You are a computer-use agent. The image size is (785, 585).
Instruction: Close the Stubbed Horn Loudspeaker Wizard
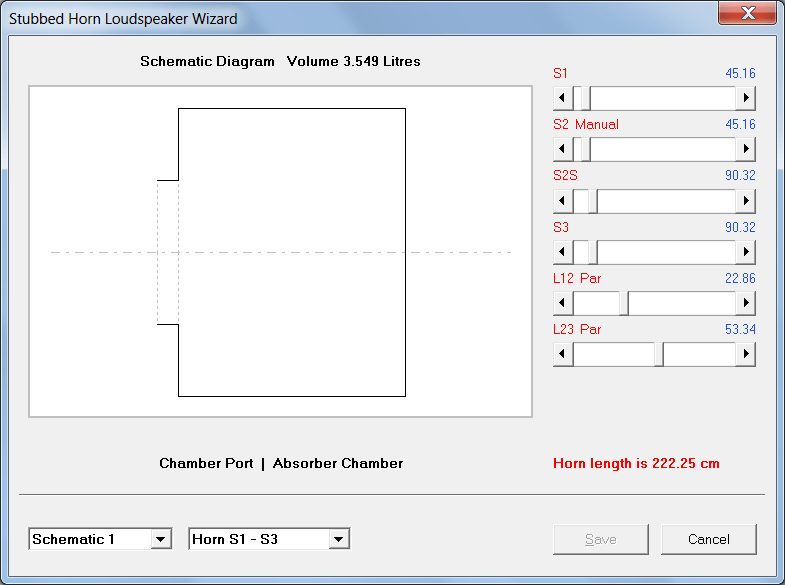(747, 13)
